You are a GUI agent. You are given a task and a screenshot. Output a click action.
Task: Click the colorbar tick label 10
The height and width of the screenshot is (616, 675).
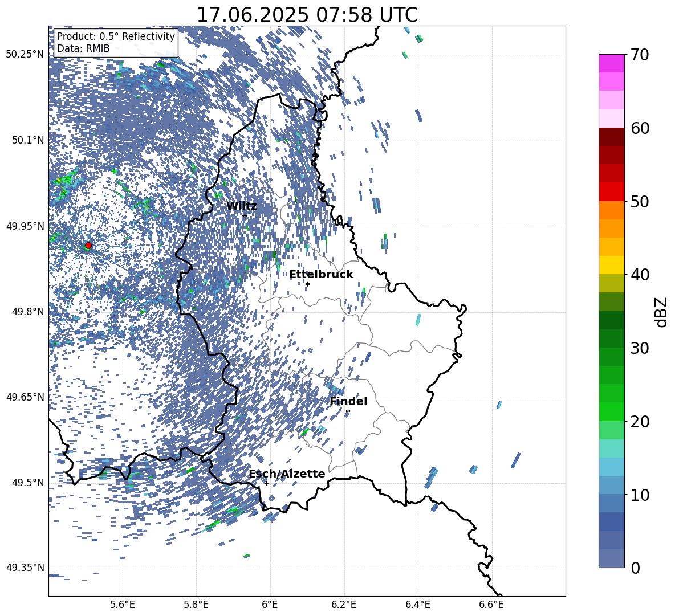coord(639,495)
